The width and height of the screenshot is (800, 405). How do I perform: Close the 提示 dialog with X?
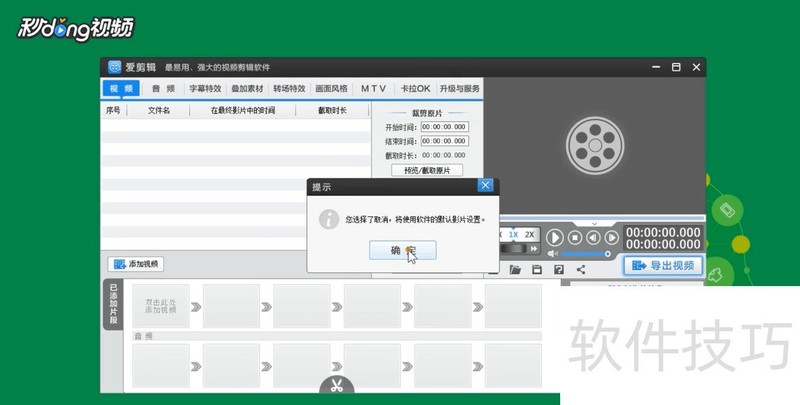coord(485,186)
